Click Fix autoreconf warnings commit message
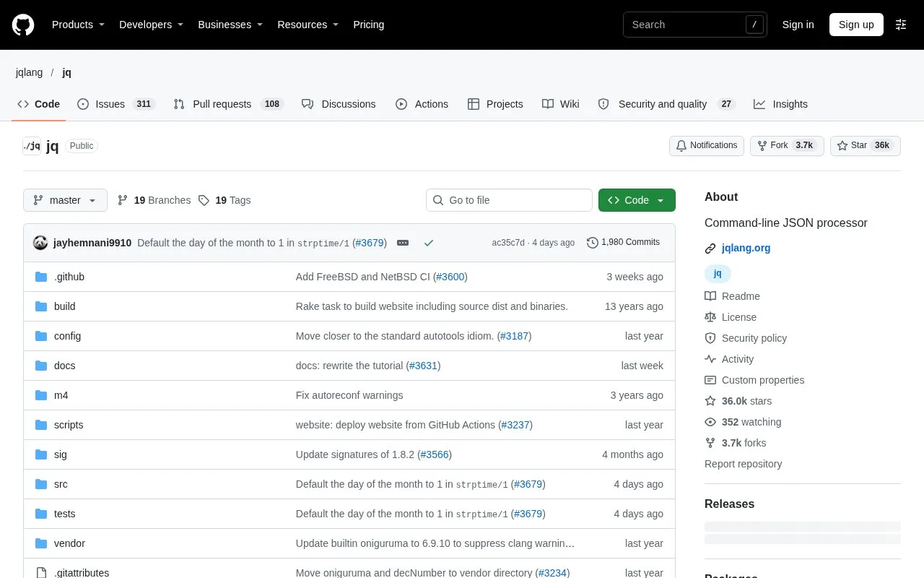This screenshot has height=578, width=924. pyautogui.click(x=349, y=395)
